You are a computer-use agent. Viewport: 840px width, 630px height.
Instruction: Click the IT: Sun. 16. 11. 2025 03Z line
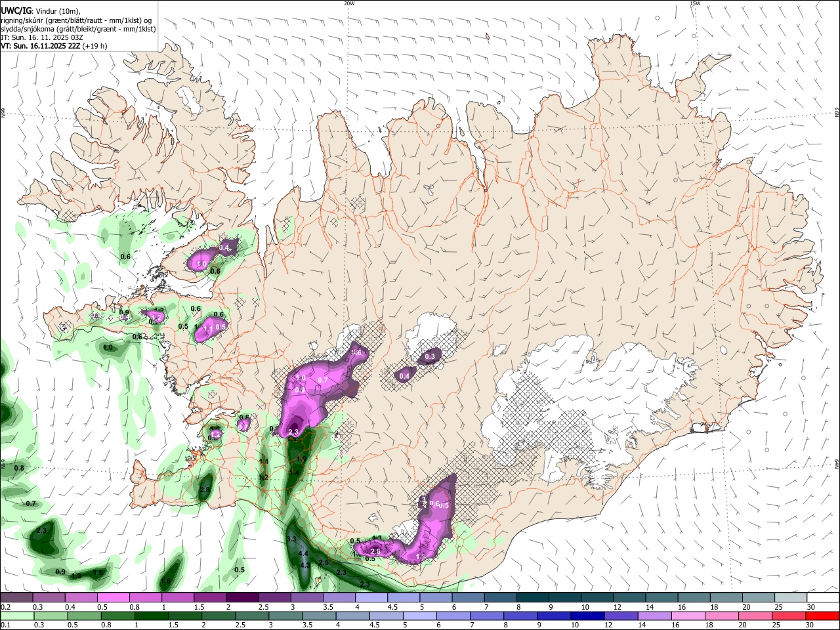point(41,37)
